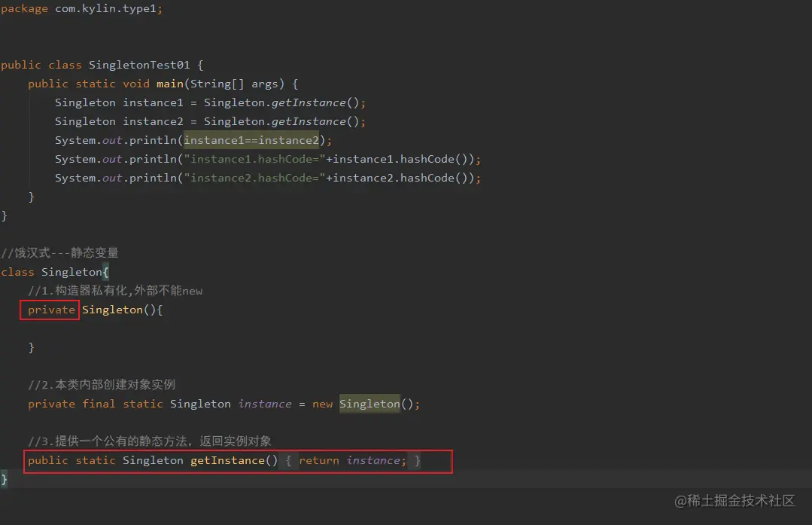This screenshot has width=812, height=525.
Task: Click the "instance2.hashCode=" string literal
Action: point(254,178)
